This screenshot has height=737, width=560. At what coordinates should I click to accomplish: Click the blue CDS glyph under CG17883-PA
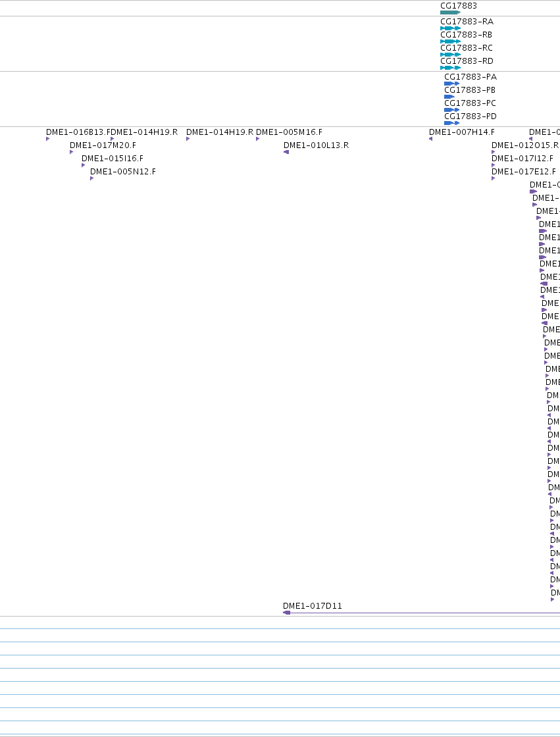tap(452, 84)
